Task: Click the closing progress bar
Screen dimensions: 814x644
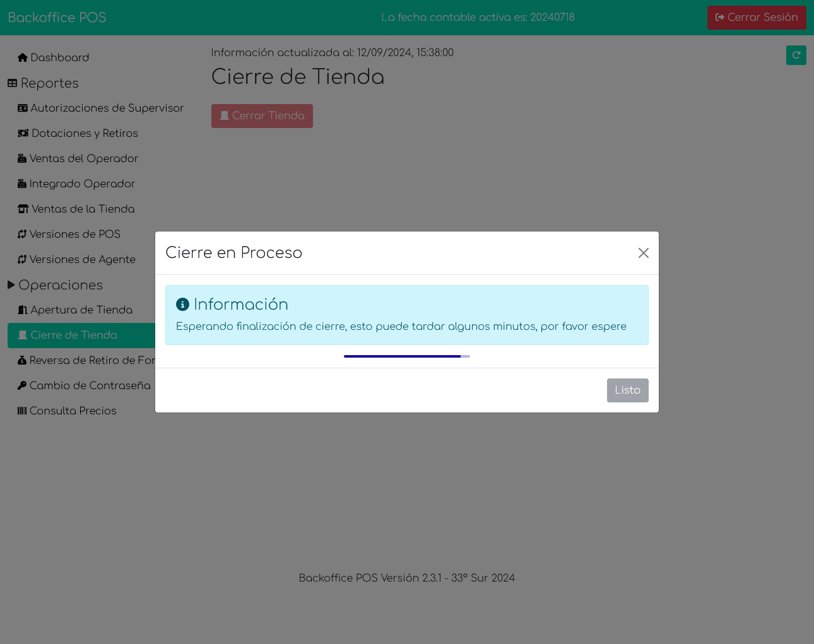Action: pyautogui.click(x=407, y=356)
